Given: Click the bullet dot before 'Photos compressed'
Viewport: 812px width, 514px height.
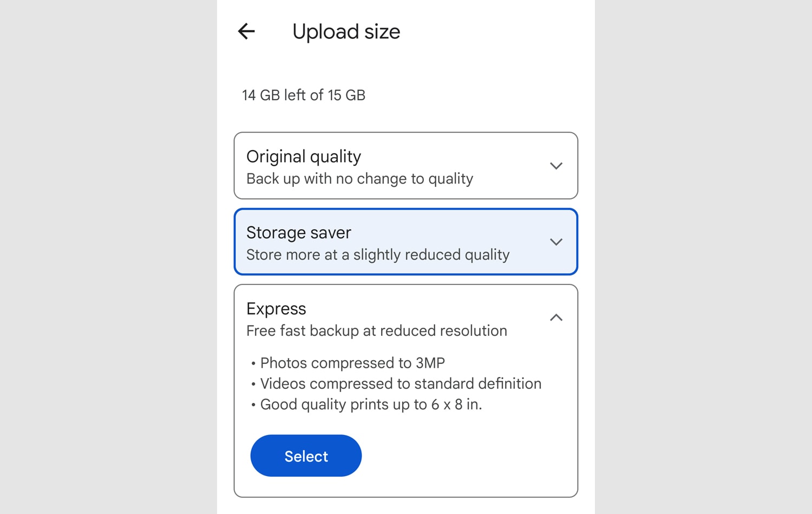Looking at the screenshot, I should 253,363.
